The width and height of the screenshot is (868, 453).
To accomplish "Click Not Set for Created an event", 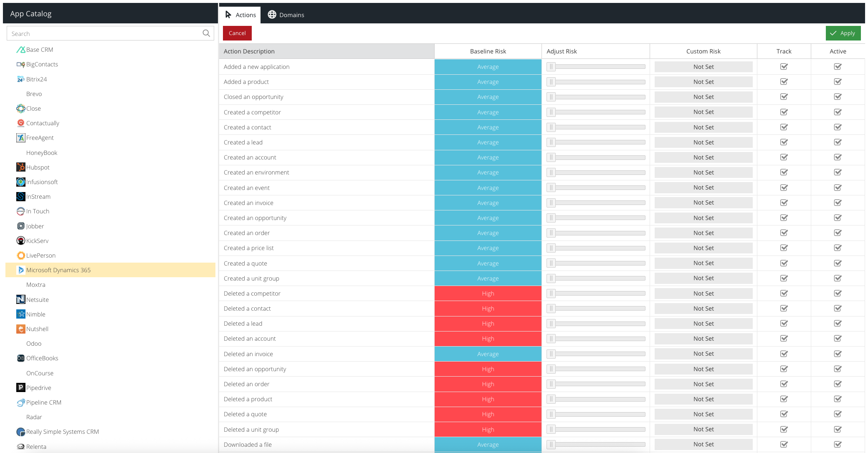I will pos(704,187).
